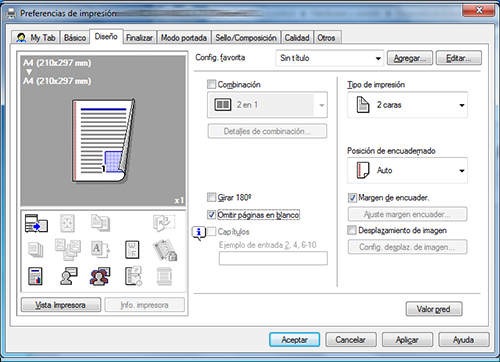This screenshot has width=500, height=362.
Task: Open the Calidad tab
Action: tap(297, 38)
